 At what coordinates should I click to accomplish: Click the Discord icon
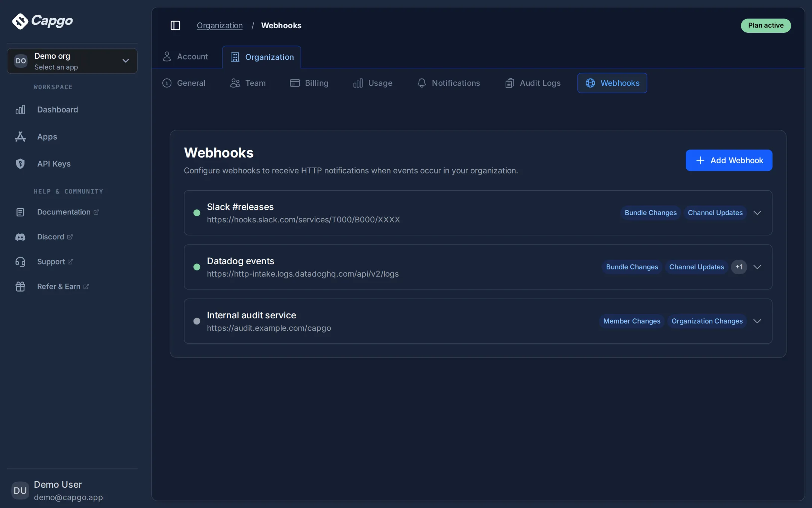[x=20, y=237]
